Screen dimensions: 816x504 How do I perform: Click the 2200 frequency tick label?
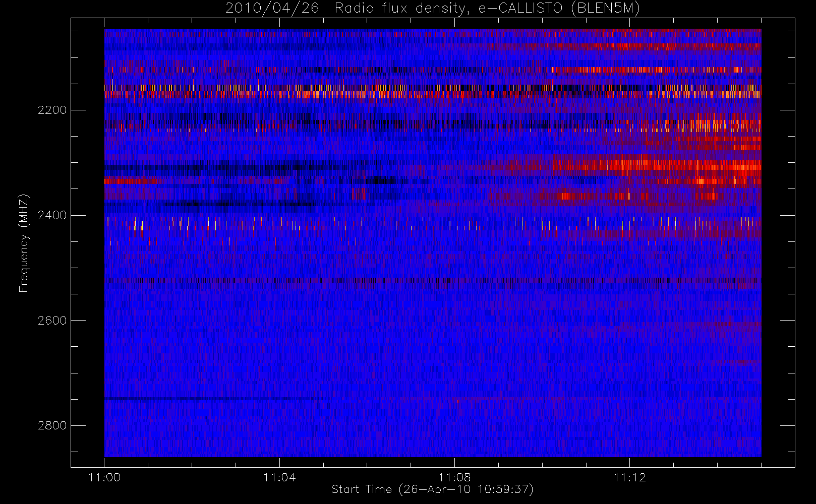pos(52,110)
